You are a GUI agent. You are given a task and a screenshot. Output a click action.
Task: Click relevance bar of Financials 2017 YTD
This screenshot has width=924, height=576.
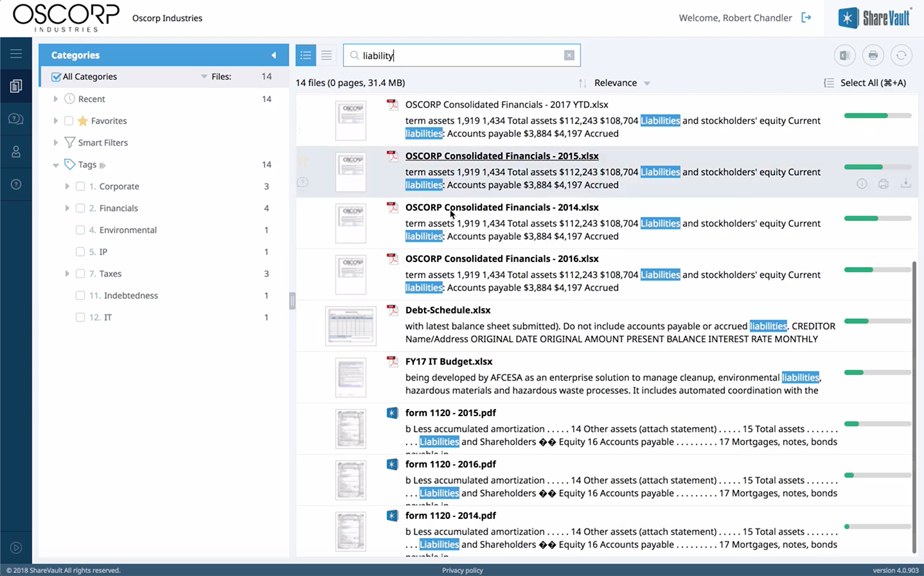[878, 116]
